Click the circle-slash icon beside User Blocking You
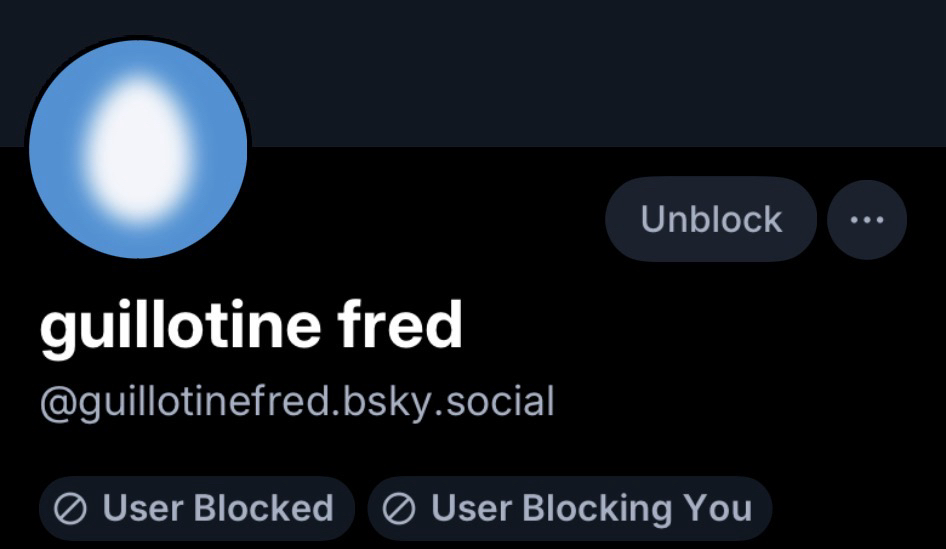The image size is (946, 549). (x=399, y=509)
